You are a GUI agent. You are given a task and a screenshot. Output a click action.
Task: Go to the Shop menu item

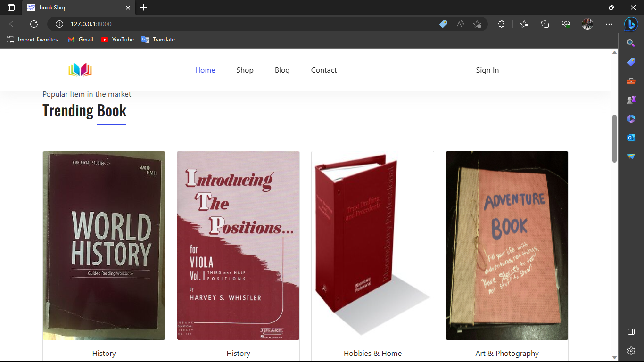pyautogui.click(x=245, y=70)
